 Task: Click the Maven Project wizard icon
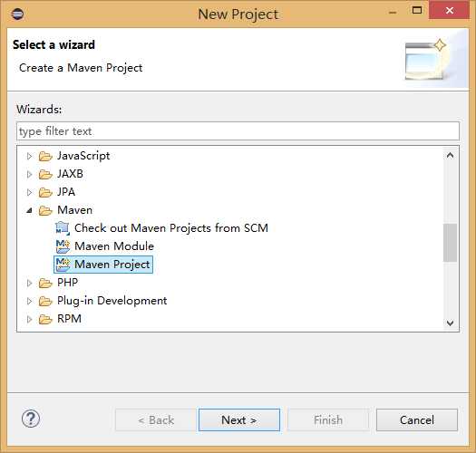coord(63,265)
